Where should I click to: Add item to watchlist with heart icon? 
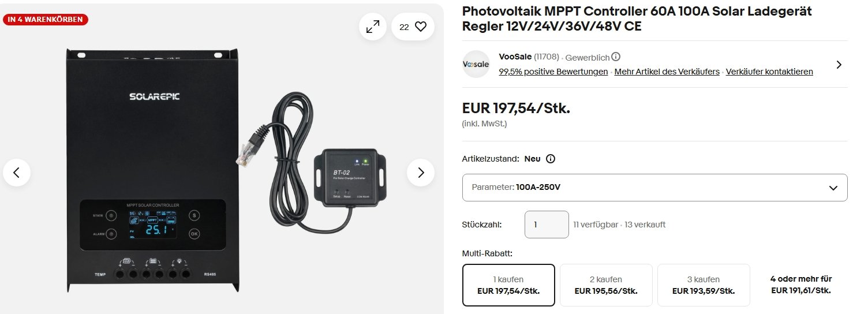click(x=413, y=27)
